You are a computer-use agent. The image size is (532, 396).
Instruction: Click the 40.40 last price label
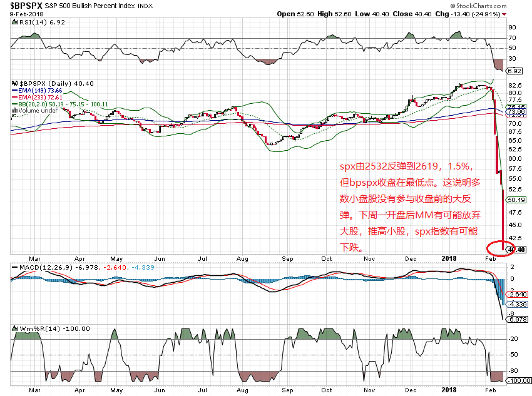516,250
